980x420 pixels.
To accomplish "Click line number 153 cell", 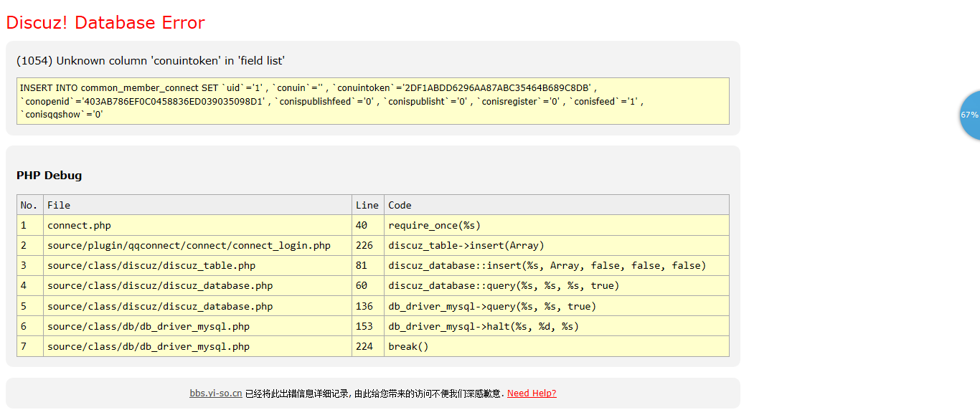I will click(364, 326).
